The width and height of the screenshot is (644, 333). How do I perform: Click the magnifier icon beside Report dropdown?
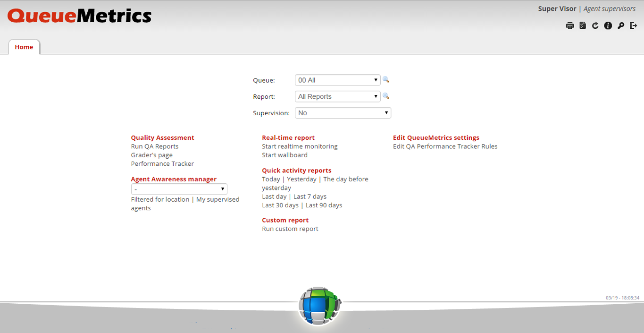point(385,96)
